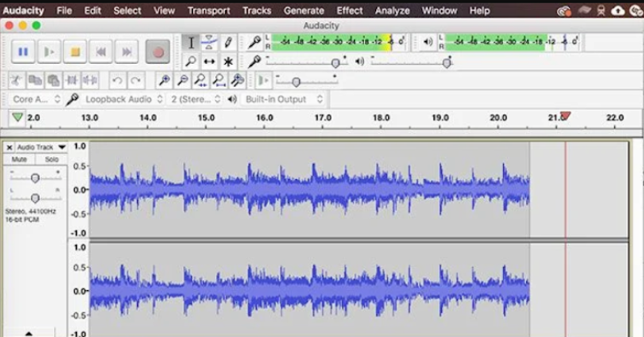Open the Help menu
This screenshot has width=644, height=337.
[x=479, y=10]
